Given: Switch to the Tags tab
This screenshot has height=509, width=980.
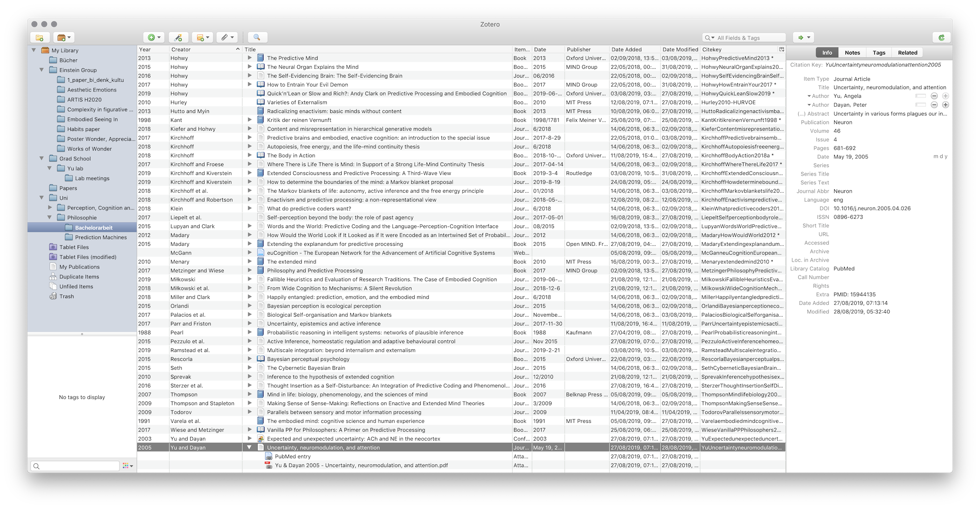Looking at the screenshot, I should pos(879,52).
